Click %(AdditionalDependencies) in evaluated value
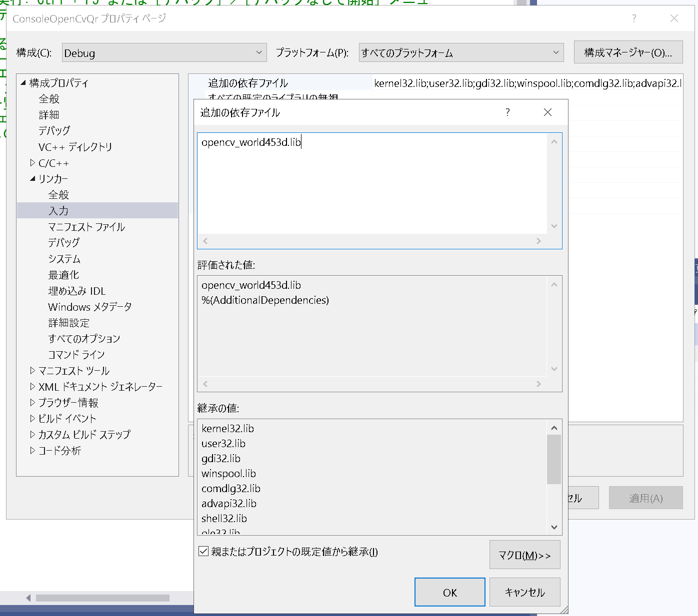The height and width of the screenshot is (616, 698). point(265,300)
